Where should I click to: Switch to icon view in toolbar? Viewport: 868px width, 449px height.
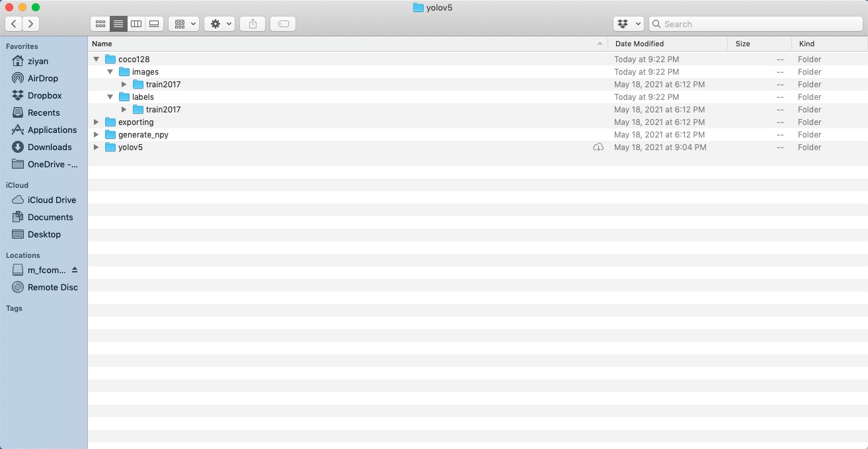tap(100, 24)
